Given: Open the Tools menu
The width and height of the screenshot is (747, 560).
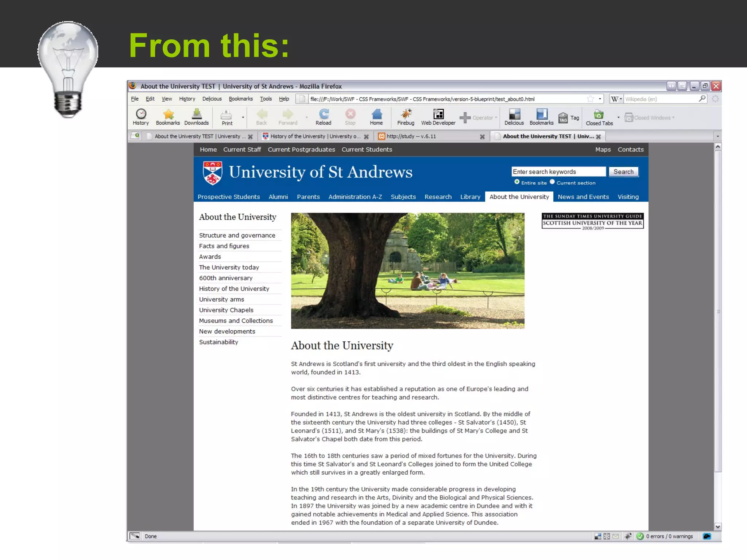Looking at the screenshot, I should coord(266,99).
